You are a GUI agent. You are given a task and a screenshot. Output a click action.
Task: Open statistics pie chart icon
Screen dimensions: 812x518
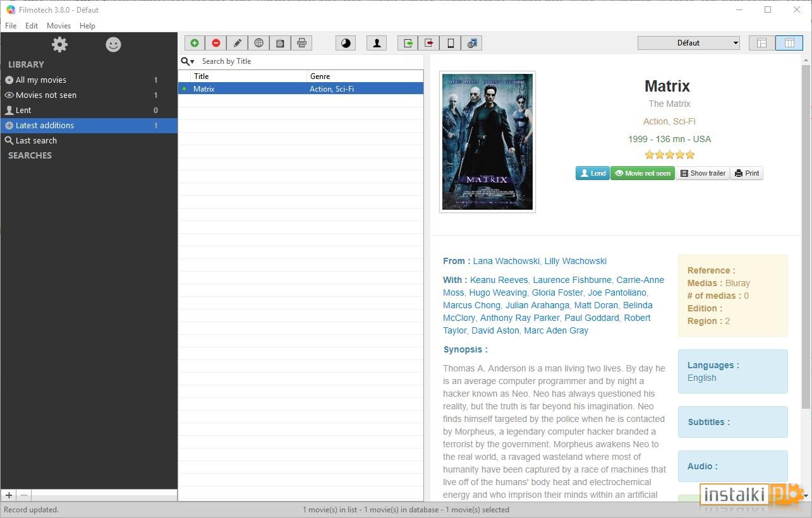pyautogui.click(x=346, y=43)
